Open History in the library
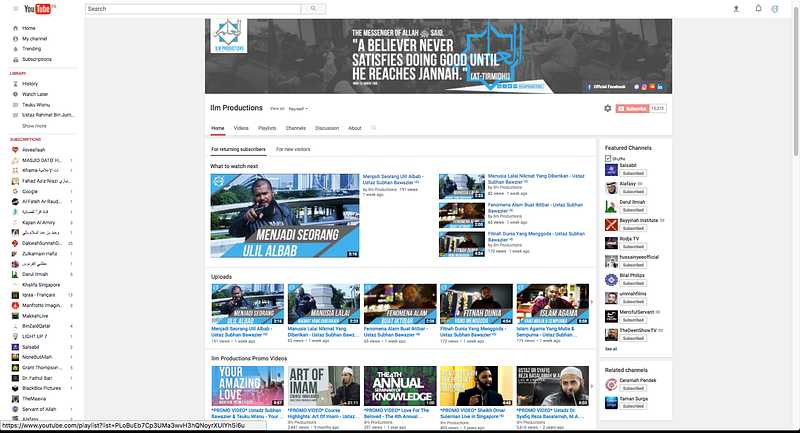Image resolution: width=800 pixels, height=433 pixels. tap(30, 84)
